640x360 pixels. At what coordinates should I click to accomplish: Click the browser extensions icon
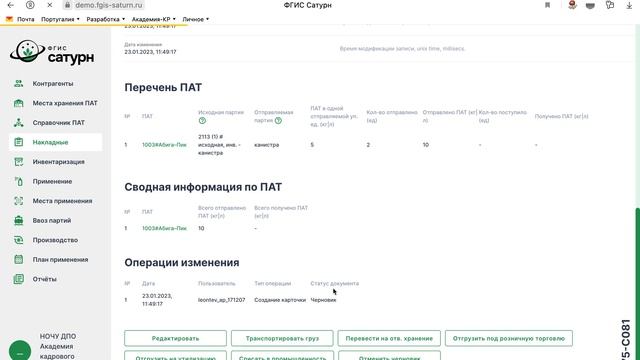(x=610, y=5)
